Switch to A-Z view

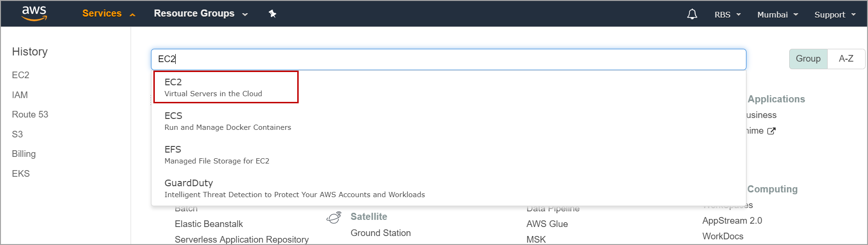[x=846, y=59]
